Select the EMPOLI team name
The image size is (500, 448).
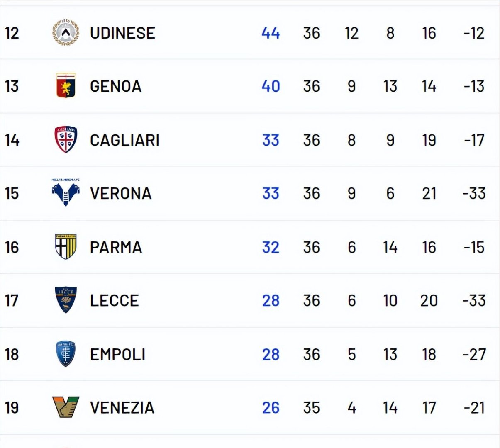118,355
